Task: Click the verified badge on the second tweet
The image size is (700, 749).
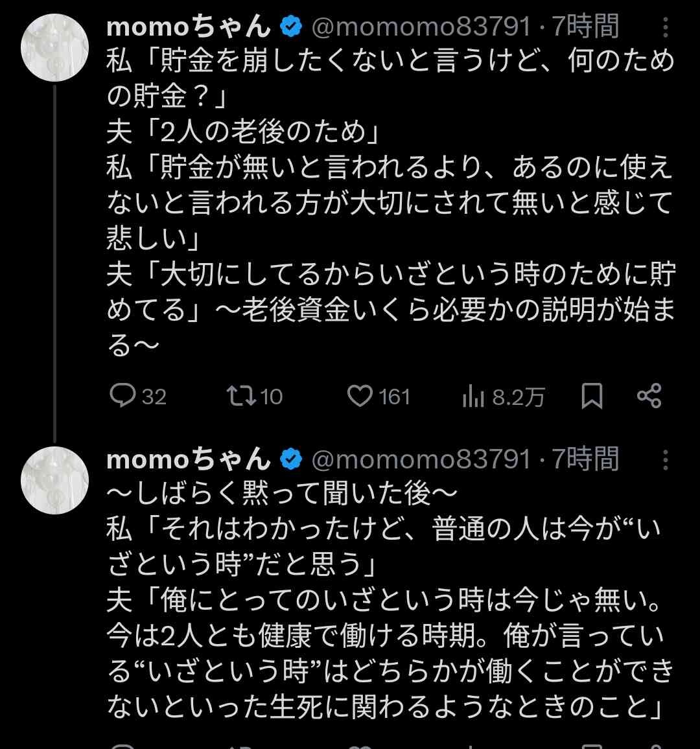Action: pyautogui.click(x=291, y=459)
